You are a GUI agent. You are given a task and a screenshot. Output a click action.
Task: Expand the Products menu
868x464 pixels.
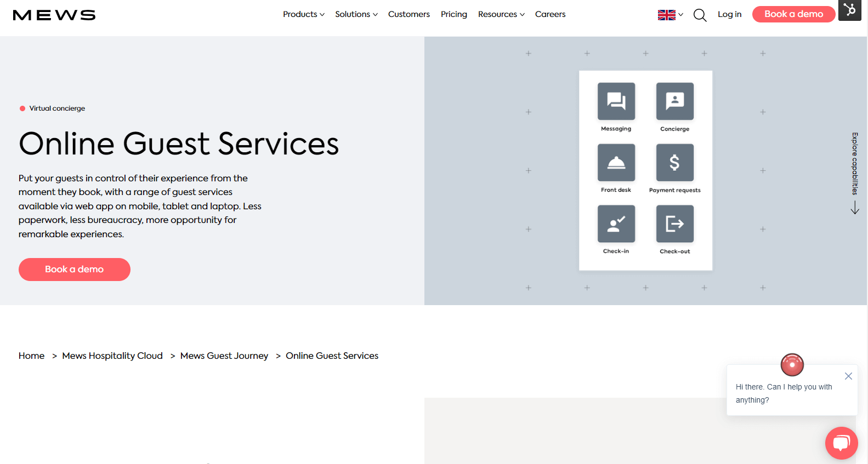303,14
